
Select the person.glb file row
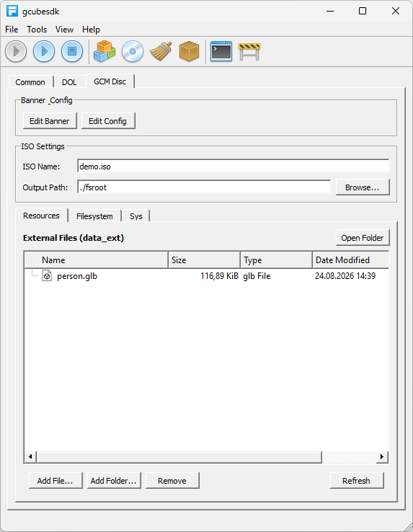(x=206, y=276)
